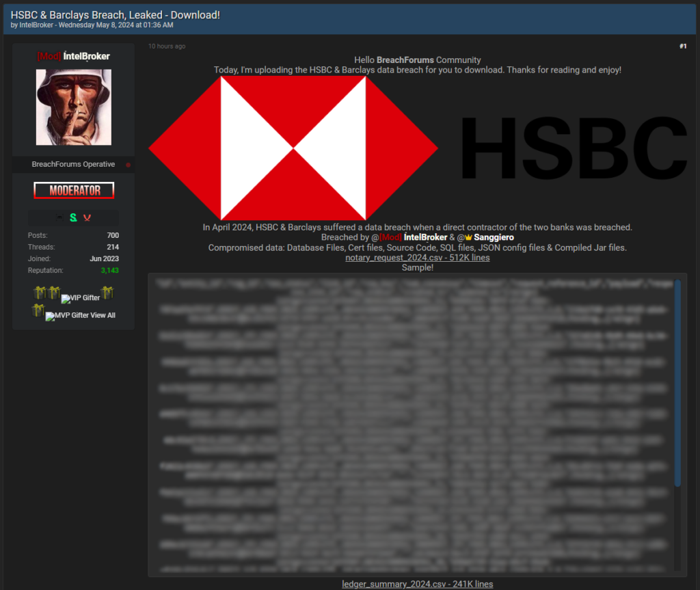
Task: Click the MODERATOR badge
Action: [74, 190]
